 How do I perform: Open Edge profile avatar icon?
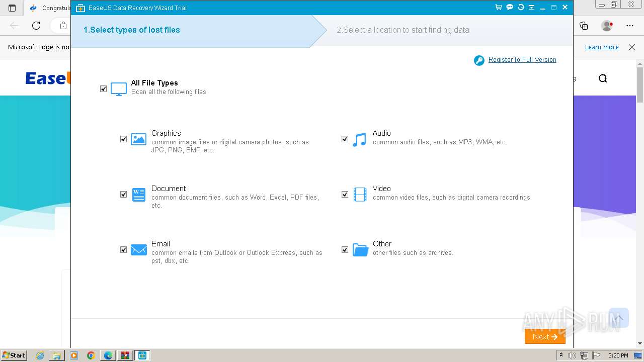point(607,26)
